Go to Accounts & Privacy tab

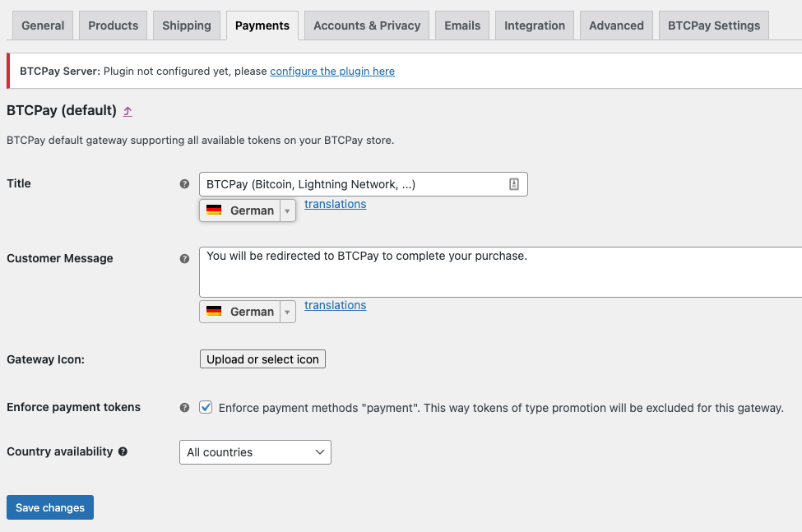pos(367,25)
